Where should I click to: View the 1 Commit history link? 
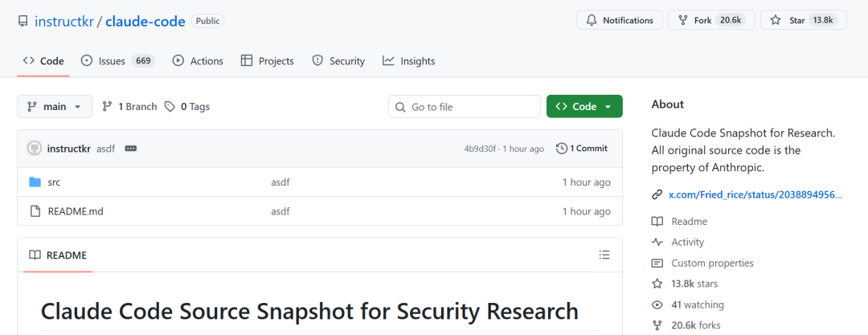(x=582, y=149)
